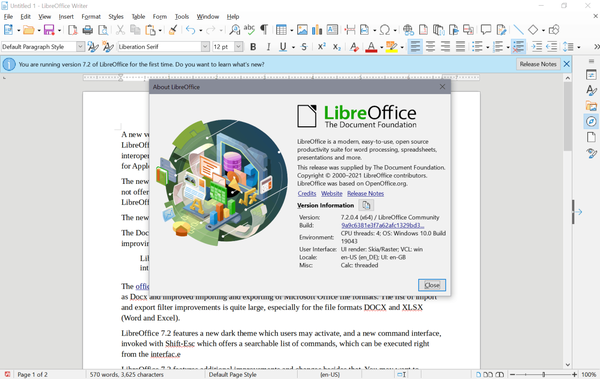Toggle Print Preview
600x379 pixels.
pos(103,30)
